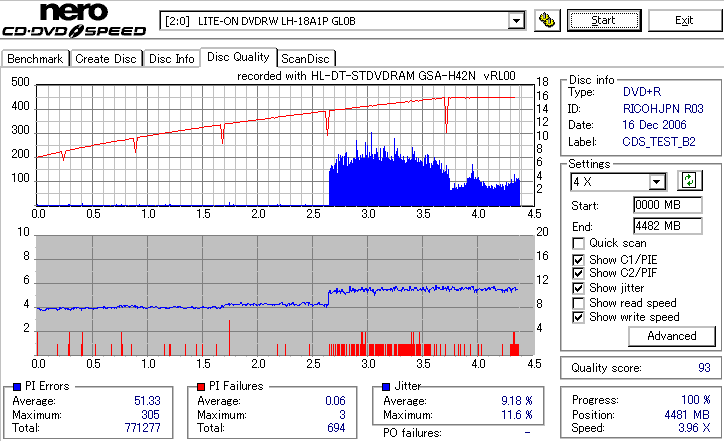This screenshot has width=724, height=441.
Task: Click PI Failures total 694
Action: coord(336,428)
